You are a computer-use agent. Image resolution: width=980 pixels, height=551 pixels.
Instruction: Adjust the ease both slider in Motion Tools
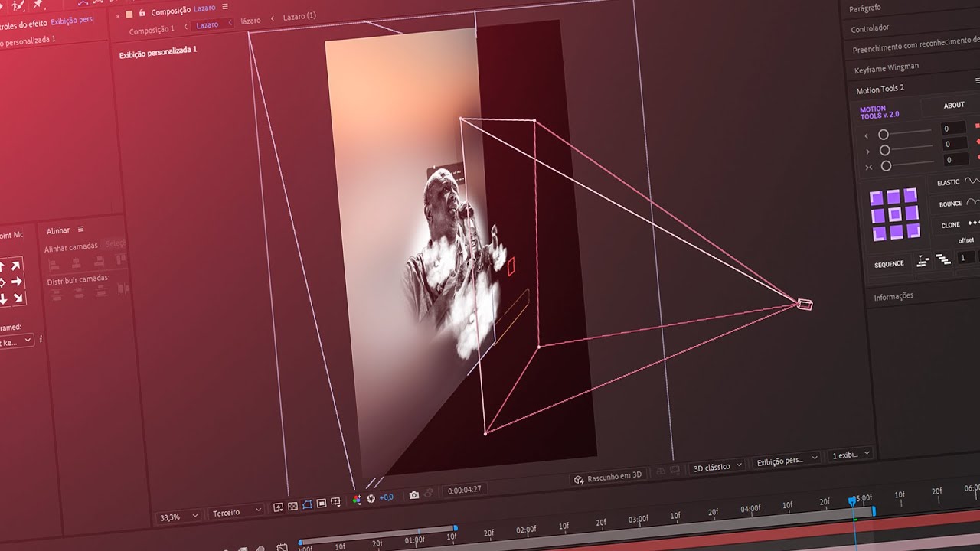point(886,166)
